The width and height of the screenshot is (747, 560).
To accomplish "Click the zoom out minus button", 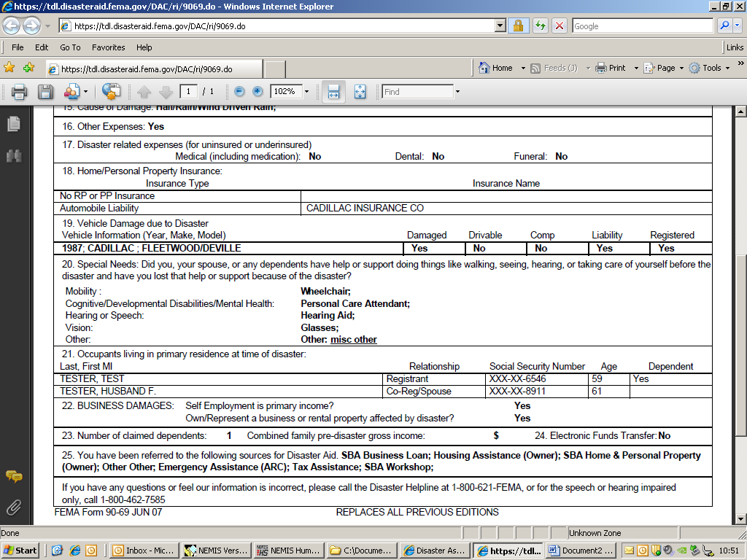I will 239,92.
